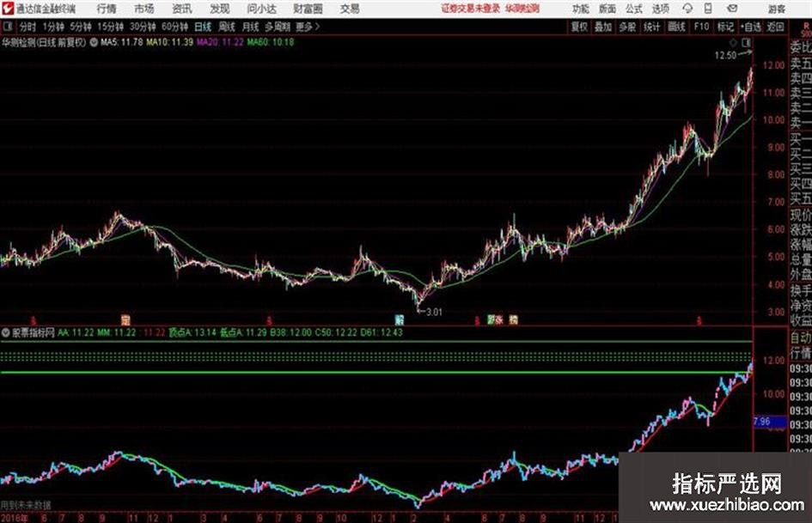The height and width of the screenshot is (523, 812).
Task: Click the 华测检测(日线 前复权) chart title
Action: 44,42
